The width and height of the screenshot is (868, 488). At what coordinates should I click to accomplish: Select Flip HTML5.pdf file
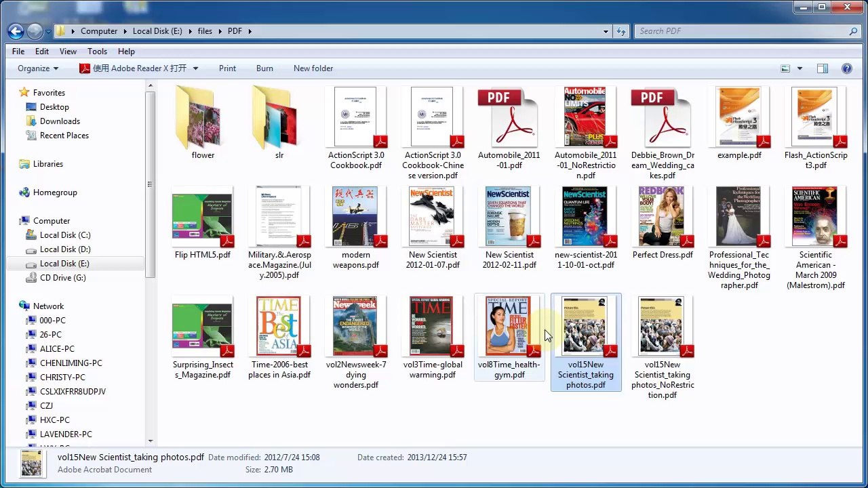click(203, 224)
